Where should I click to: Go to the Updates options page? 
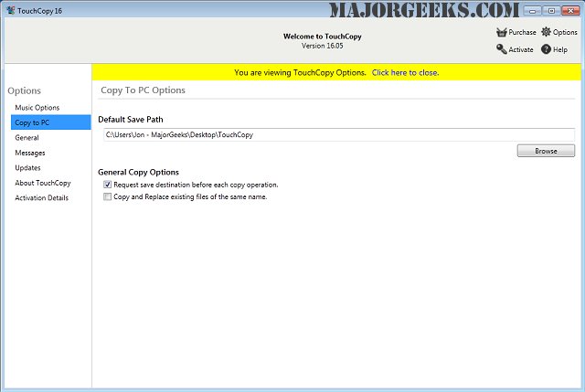51,168
